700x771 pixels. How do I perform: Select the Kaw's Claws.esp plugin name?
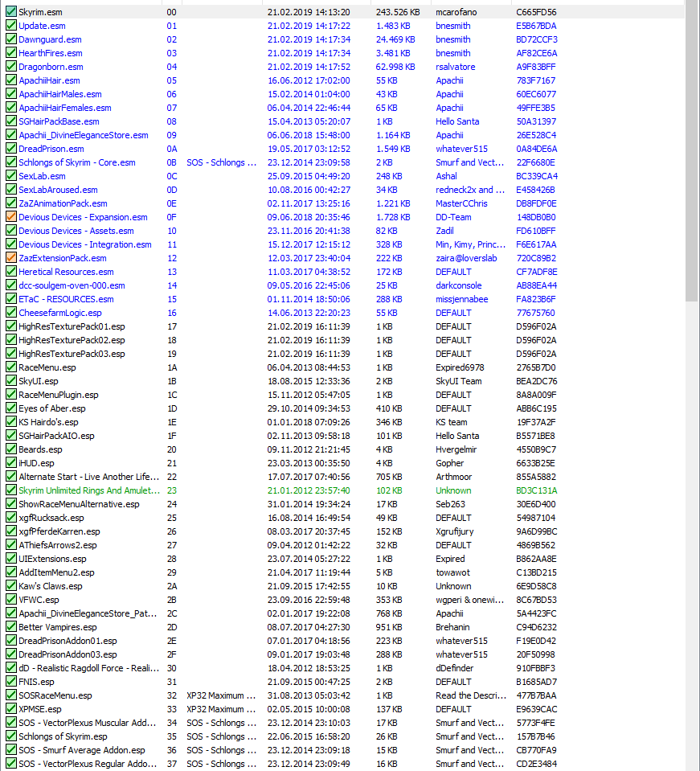[50, 586]
